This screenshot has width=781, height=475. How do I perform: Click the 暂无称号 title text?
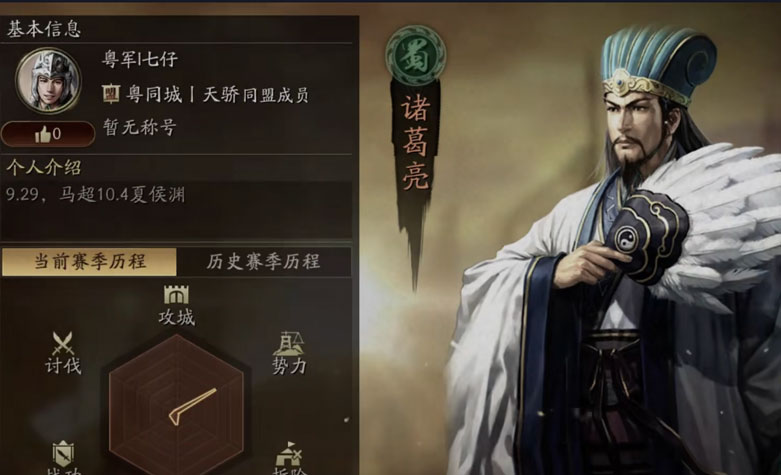pos(139,127)
